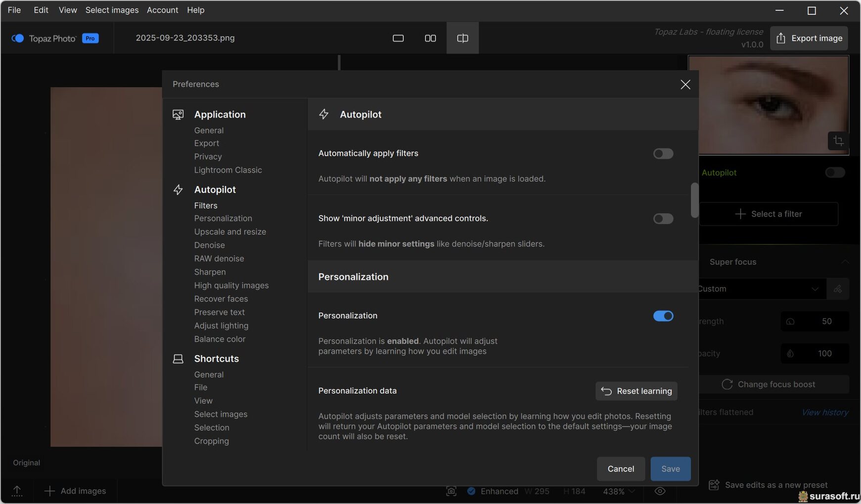Enable Automatically apply filters toggle
The height and width of the screenshot is (504, 861).
[x=663, y=154]
